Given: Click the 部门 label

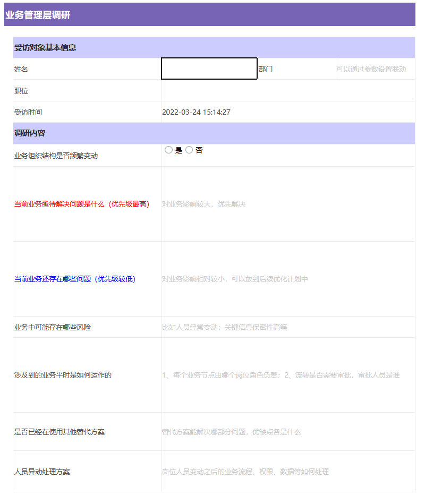Looking at the screenshot, I should point(266,69).
